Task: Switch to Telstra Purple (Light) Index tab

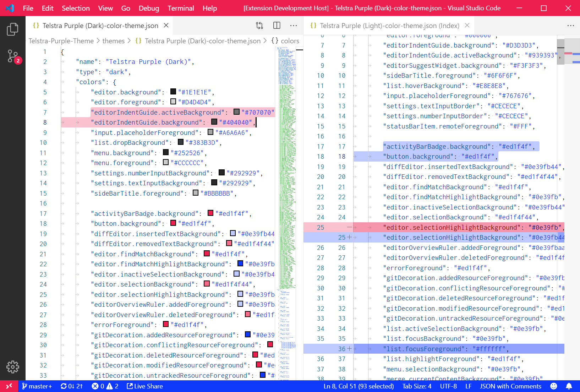Action: [389, 26]
